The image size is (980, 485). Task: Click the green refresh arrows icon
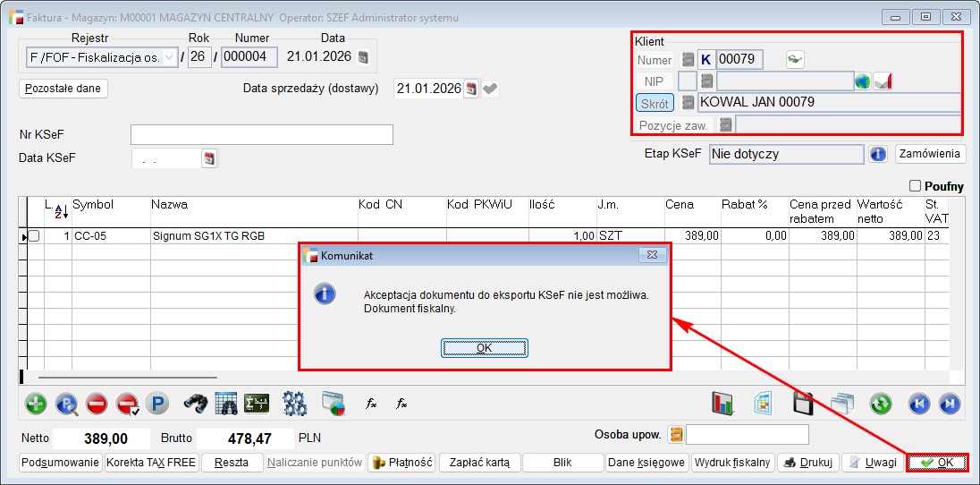coord(881,404)
